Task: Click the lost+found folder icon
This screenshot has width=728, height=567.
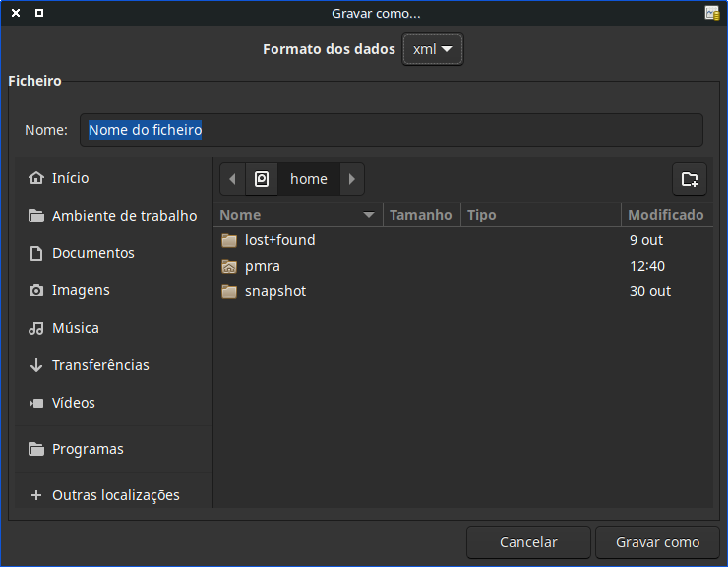Action: [x=229, y=240]
